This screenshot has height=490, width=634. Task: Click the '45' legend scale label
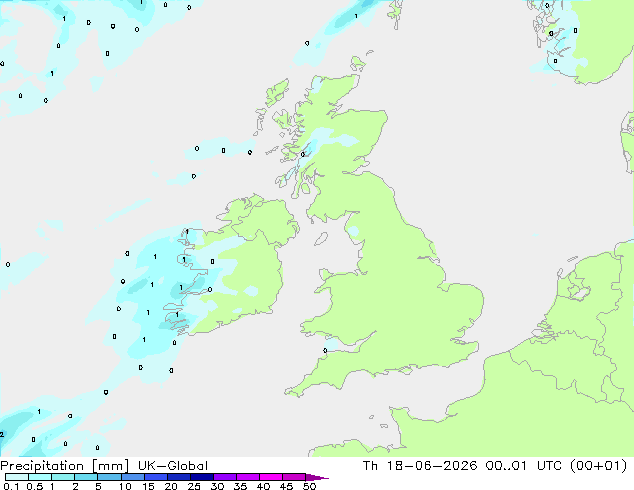tap(286, 486)
